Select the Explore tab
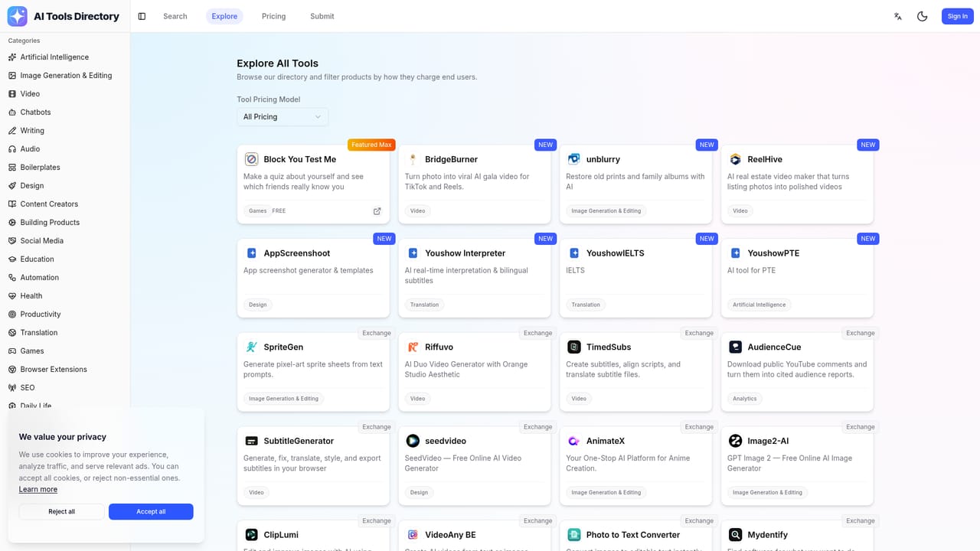980x551 pixels. coord(224,16)
